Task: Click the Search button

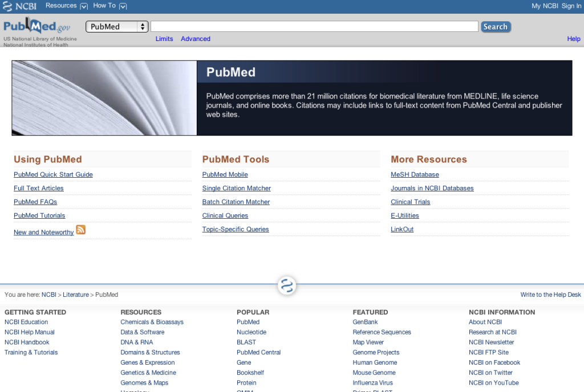Action: [x=496, y=27]
